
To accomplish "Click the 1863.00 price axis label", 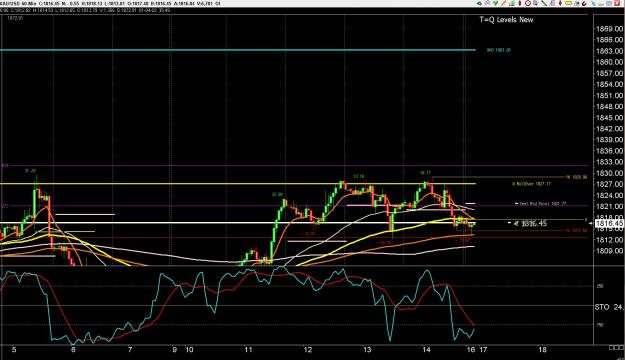I will (x=609, y=51).
